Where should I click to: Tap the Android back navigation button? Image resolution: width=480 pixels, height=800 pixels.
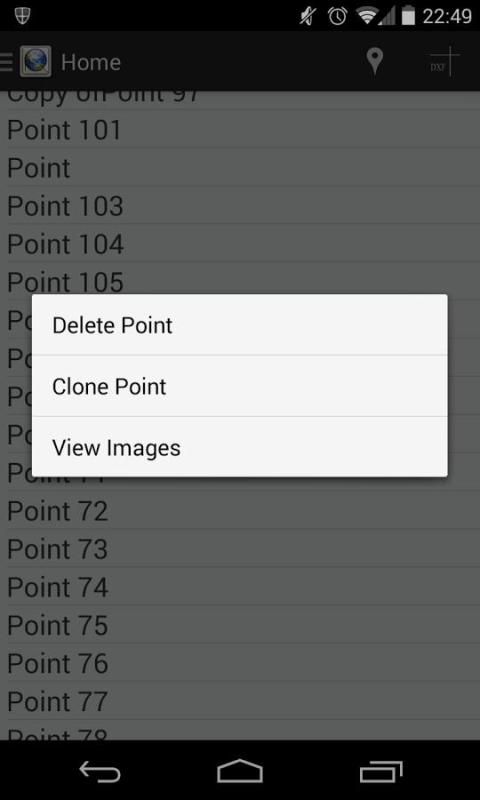point(100,771)
